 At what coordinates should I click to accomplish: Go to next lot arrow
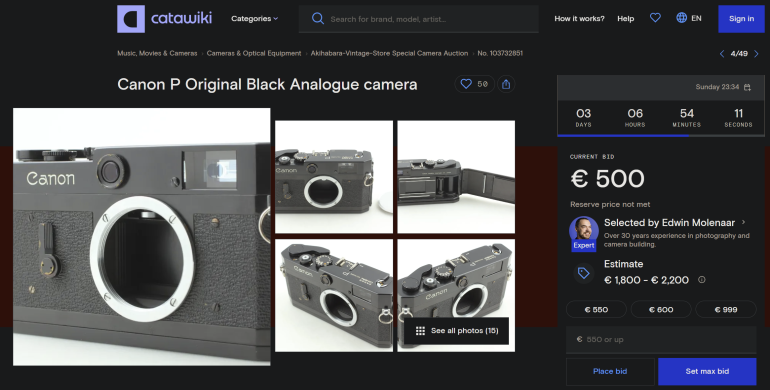(x=756, y=54)
